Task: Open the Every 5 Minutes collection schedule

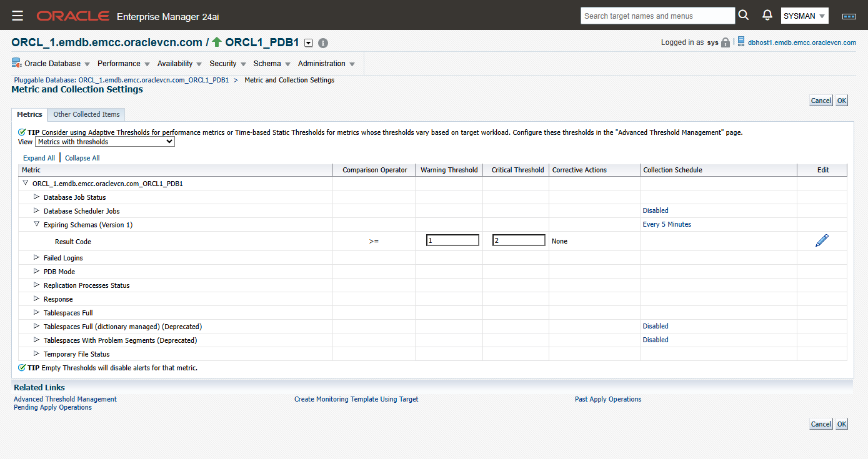Action: point(667,224)
